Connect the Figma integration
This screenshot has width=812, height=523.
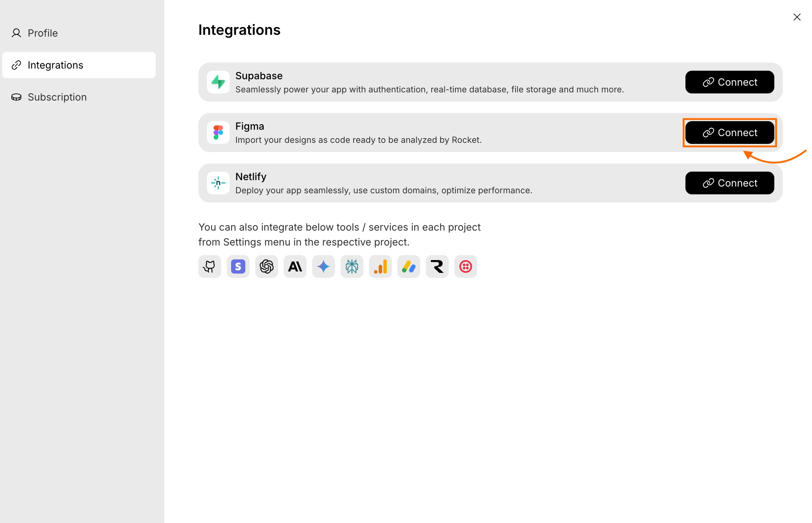pos(730,133)
